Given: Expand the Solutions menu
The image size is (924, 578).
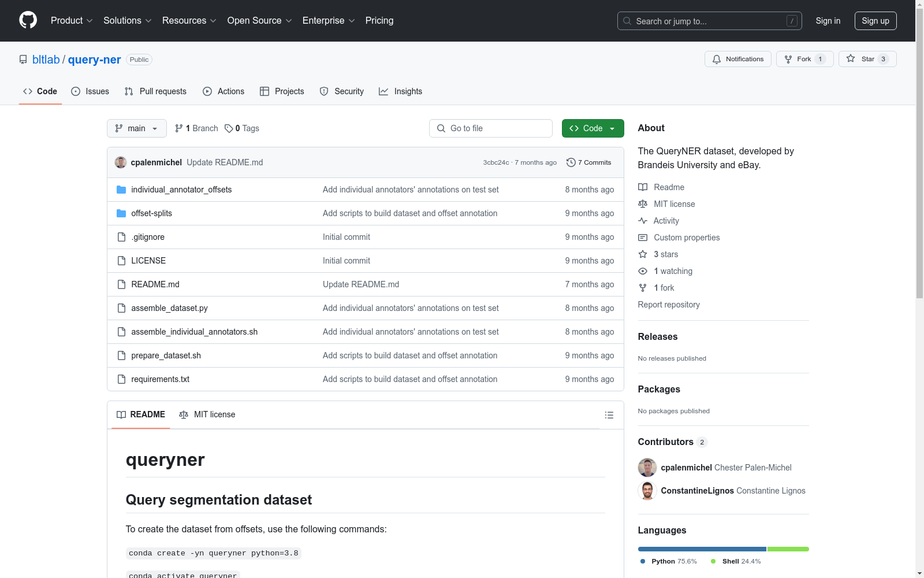Looking at the screenshot, I should click(128, 21).
